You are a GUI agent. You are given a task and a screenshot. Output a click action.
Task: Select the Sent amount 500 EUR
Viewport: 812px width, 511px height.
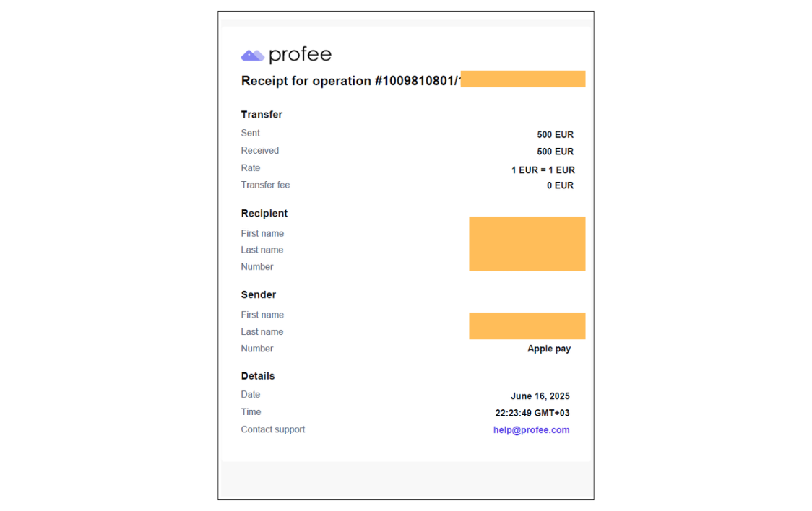click(555, 134)
